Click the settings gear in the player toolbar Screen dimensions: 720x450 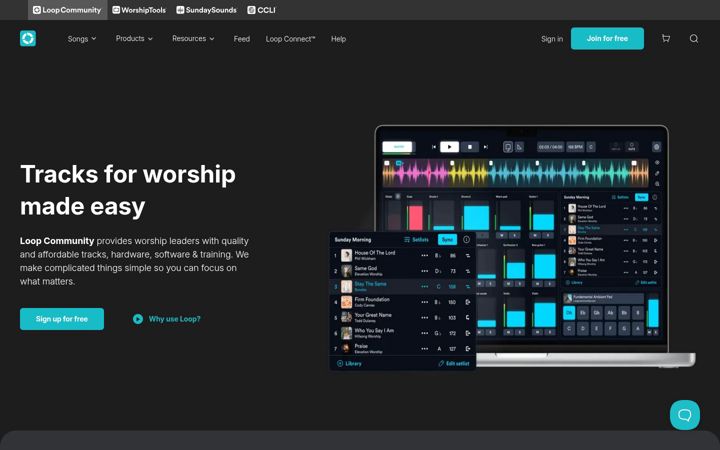coord(657,147)
